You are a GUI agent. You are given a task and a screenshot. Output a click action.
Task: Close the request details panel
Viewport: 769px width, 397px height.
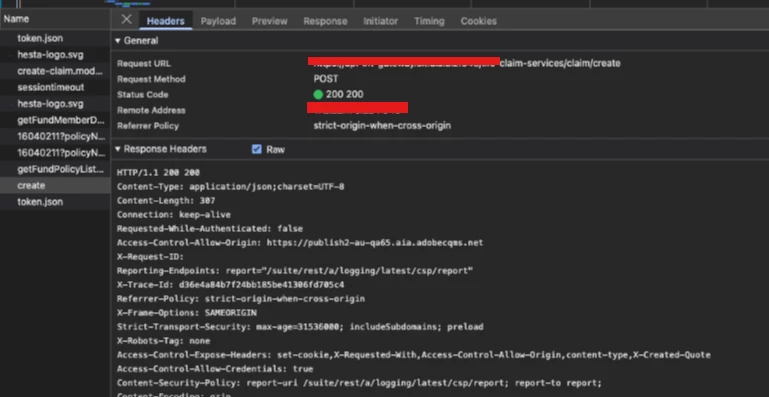[x=127, y=20]
